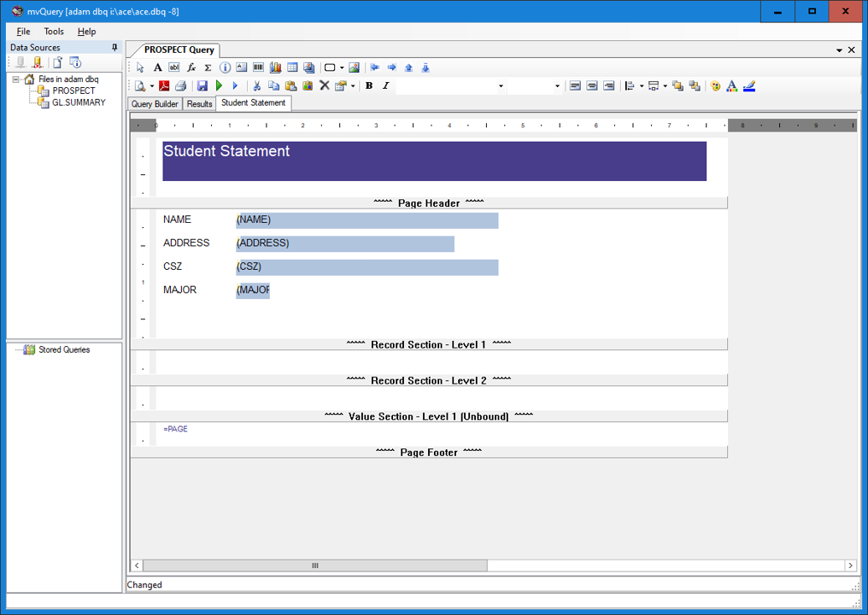
Task: Pin the Data Sources panel
Action: click(115, 48)
